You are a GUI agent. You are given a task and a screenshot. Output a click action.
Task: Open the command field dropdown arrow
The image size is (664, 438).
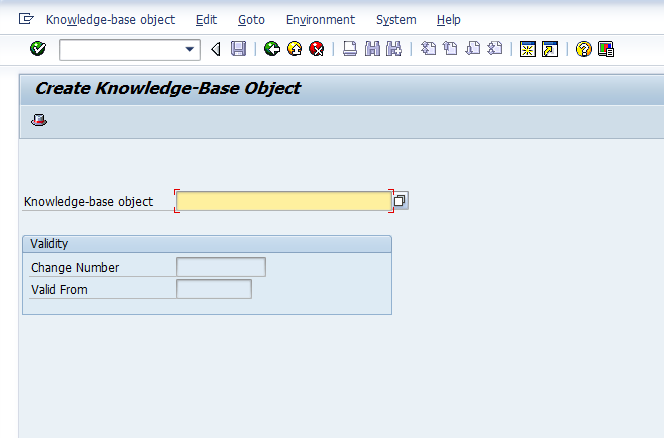click(x=190, y=50)
